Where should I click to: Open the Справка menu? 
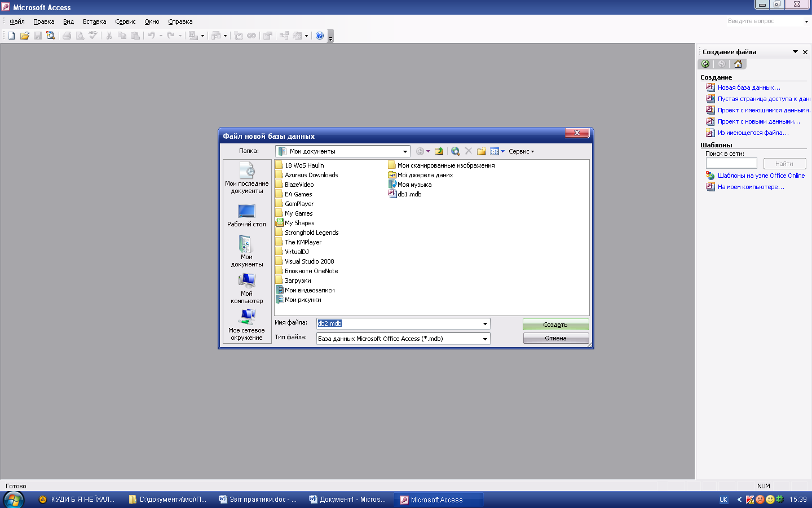pos(180,21)
